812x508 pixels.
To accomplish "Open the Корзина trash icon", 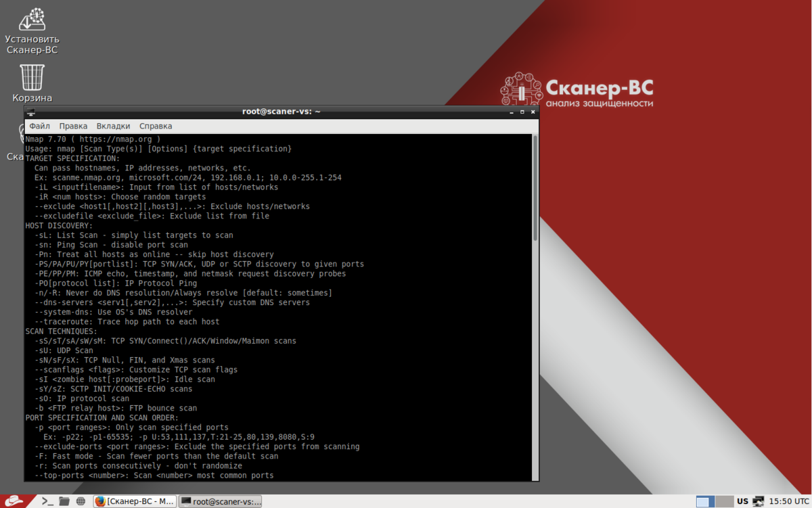I will 32,83.
